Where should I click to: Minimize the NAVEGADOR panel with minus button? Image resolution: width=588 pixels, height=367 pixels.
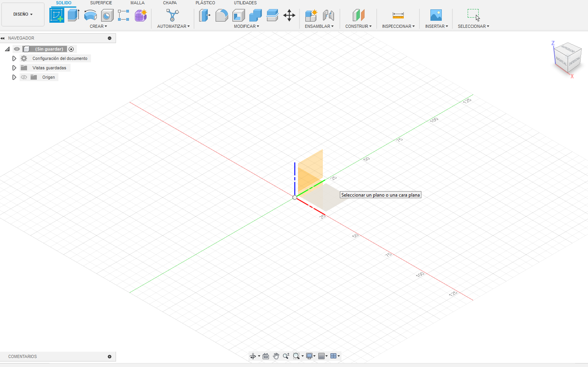tap(109, 38)
